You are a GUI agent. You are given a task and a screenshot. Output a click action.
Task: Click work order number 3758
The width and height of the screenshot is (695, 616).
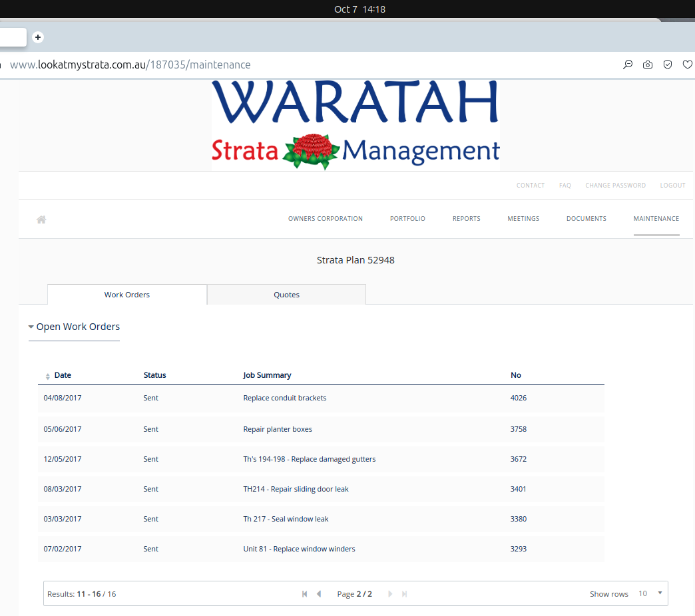[519, 429]
